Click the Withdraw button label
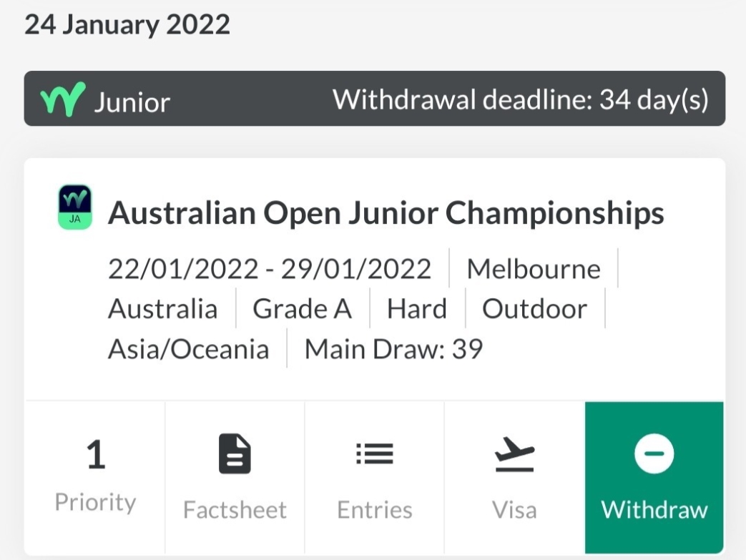Screen dimensions: 746x560 654,509
